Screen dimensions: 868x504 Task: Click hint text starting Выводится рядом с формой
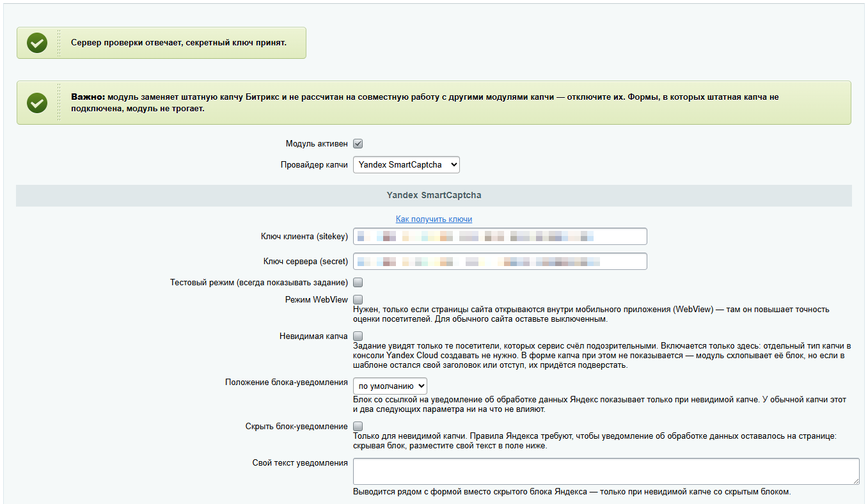pyautogui.click(x=572, y=492)
